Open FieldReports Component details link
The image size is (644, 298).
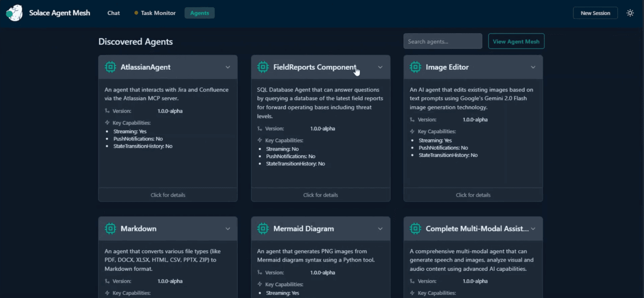[320, 195]
